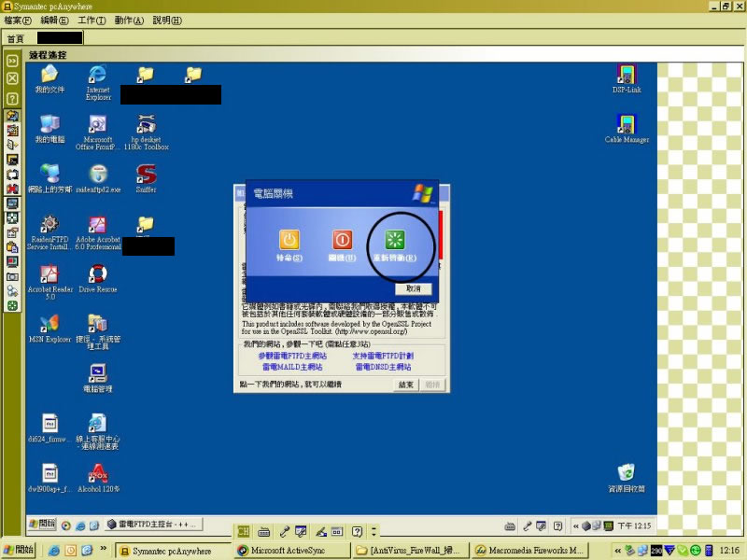Open 我的電腦 icon on remote desktop
The image size is (747, 560).
click(x=49, y=129)
